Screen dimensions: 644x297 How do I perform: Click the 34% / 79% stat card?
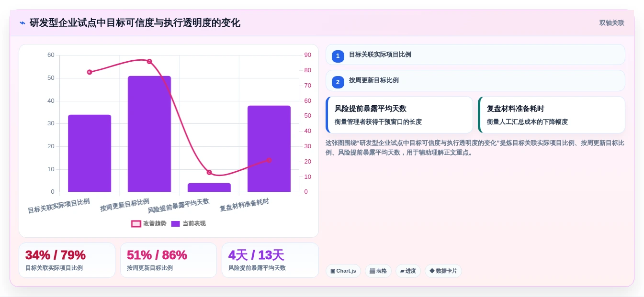[67, 260]
